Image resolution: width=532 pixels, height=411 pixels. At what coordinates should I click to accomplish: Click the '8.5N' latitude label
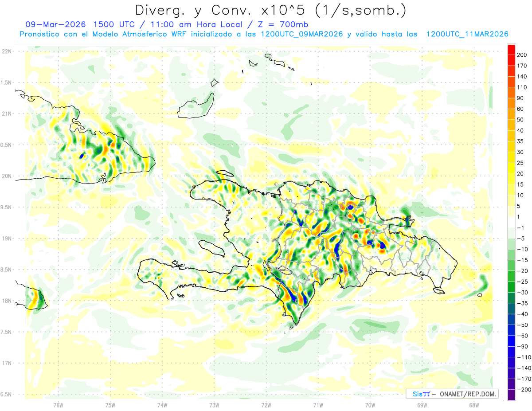click(x=6, y=270)
